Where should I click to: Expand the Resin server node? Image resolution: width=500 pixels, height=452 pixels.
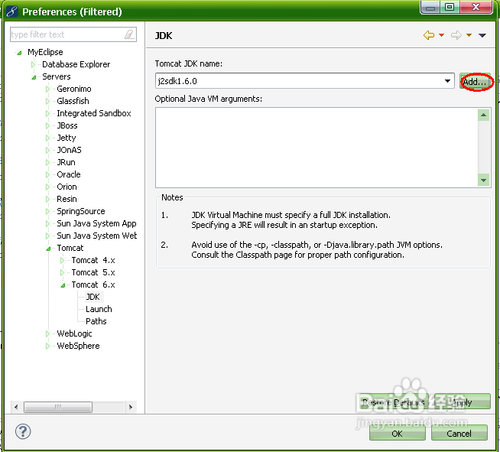(48, 199)
